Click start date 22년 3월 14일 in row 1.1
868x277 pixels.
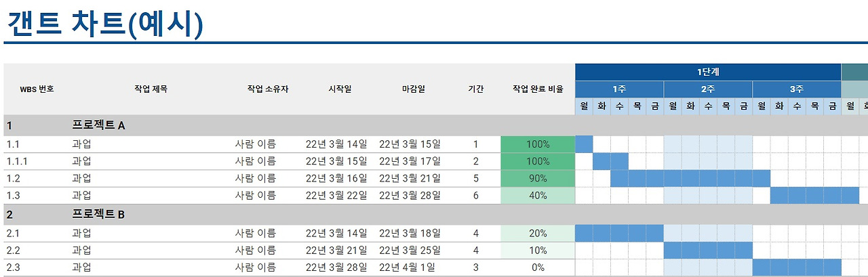336,144
